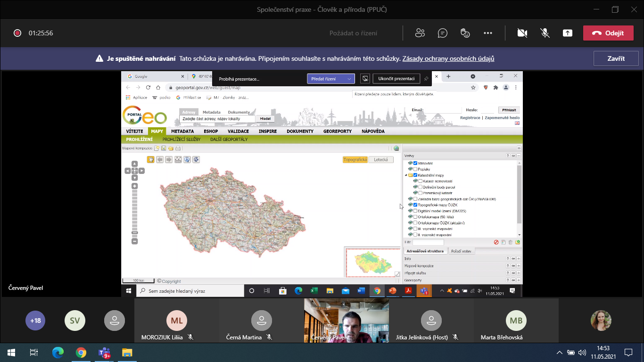Leave the meeting with Odejít button
The image size is (644, 362).
[608, 33]
